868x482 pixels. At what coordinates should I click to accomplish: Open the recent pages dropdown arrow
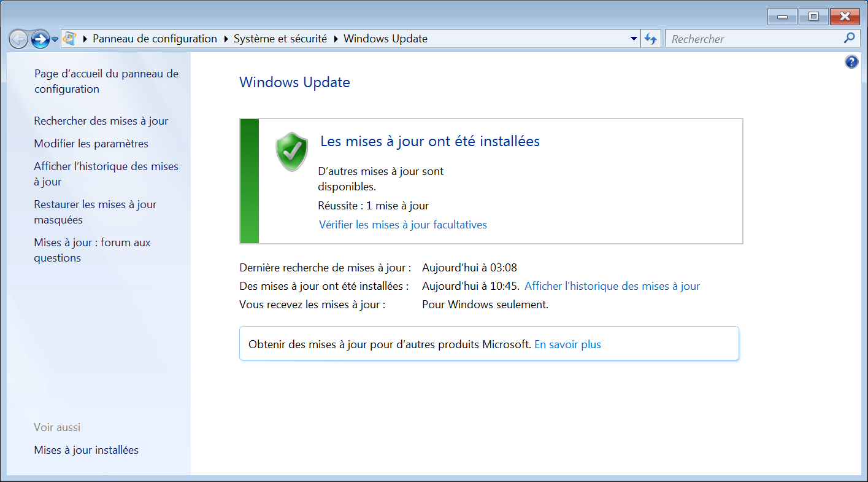(55, 39)
